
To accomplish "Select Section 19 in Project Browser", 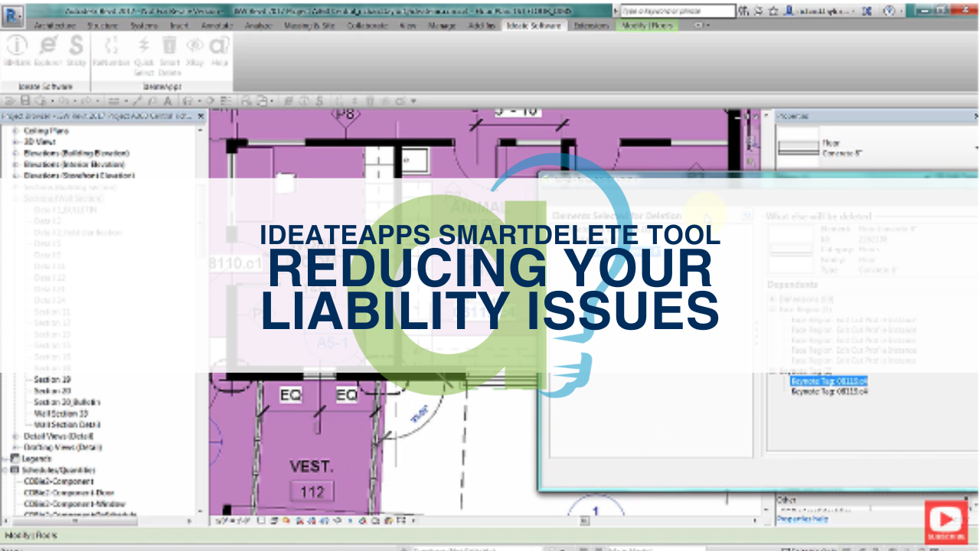I will click(x=52, y=380).
